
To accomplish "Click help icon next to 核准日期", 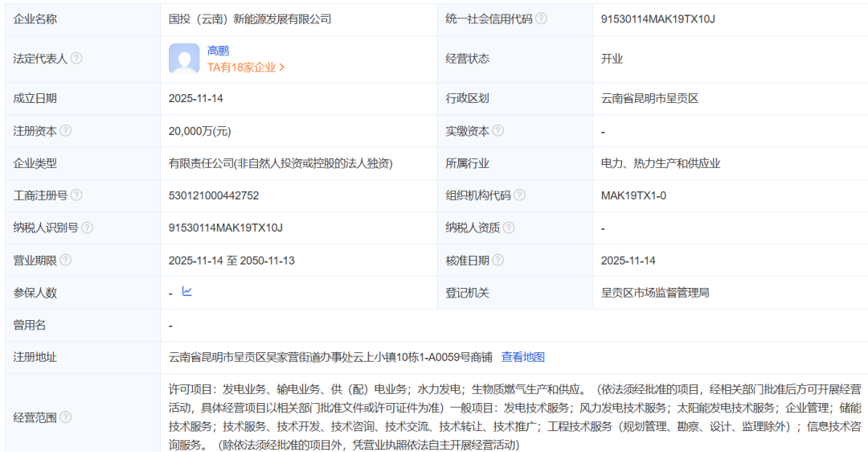I will (498, 261).
